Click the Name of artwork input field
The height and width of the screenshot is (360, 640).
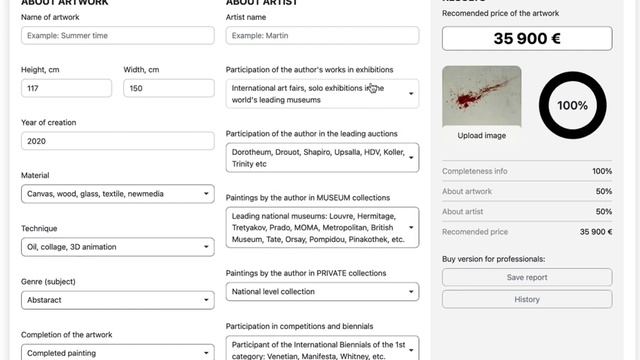pyautogui.click(x=118, y=36)
